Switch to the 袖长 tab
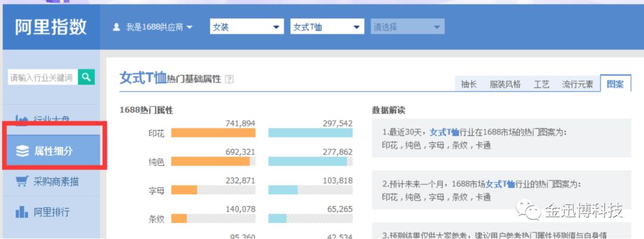The width and height of the screenshot is (644, 239). [469, 85]
